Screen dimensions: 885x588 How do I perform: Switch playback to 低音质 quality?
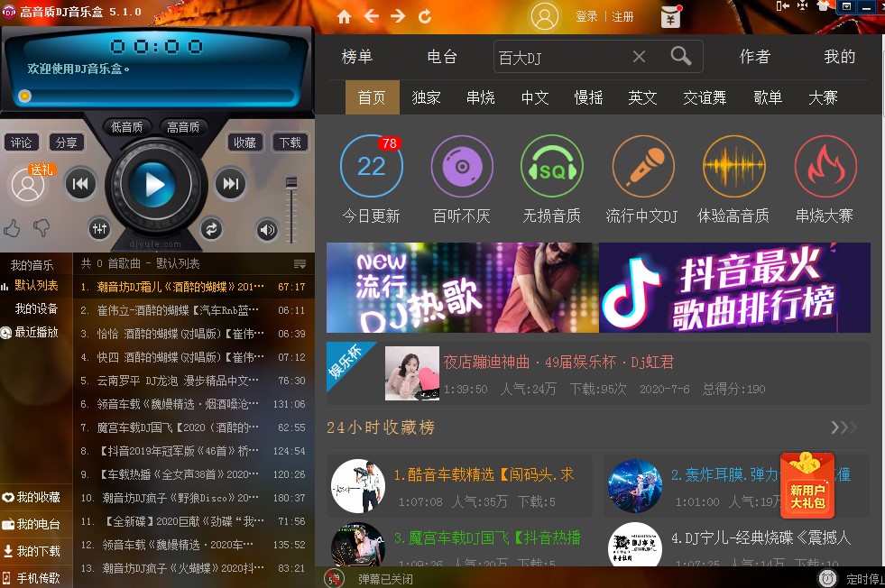pyautogui.click(x=127, y=127)
